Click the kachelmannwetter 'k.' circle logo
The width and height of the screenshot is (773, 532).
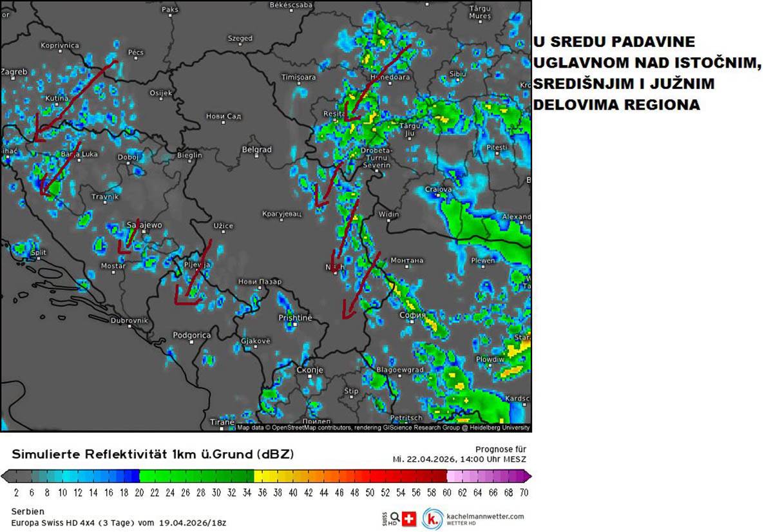click(432, 515)
